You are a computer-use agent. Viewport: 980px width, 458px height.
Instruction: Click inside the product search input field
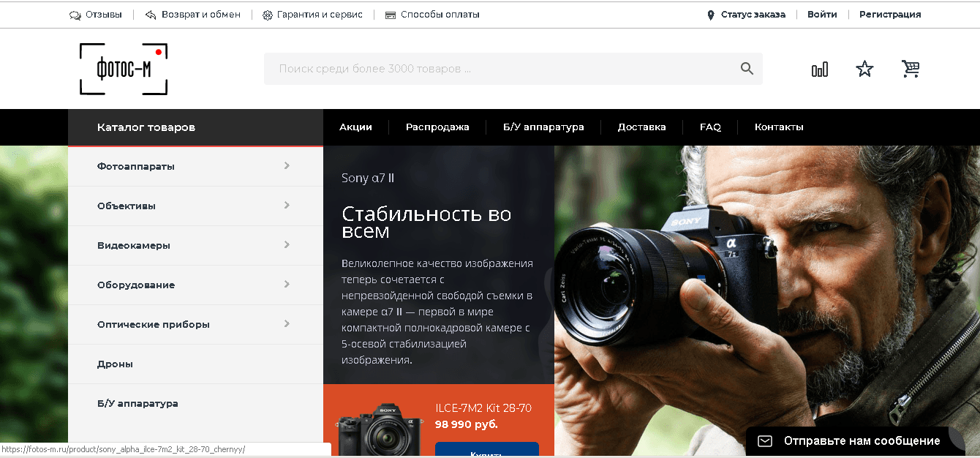(x=475, y=68)
